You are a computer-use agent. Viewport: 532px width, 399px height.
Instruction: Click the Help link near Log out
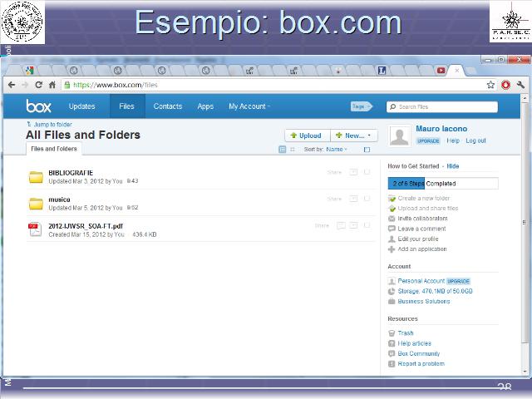[x=453, y=140]
